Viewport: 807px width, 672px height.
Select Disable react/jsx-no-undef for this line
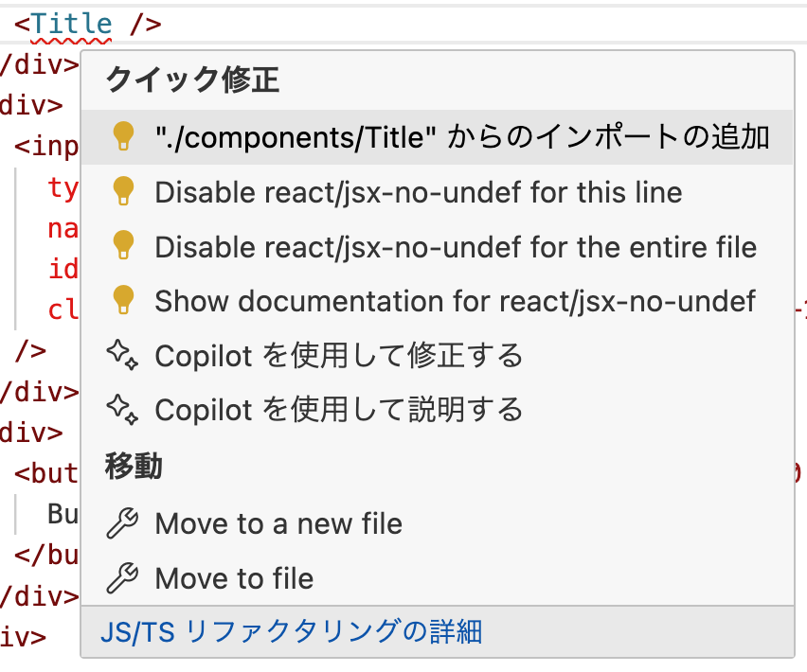418,192
